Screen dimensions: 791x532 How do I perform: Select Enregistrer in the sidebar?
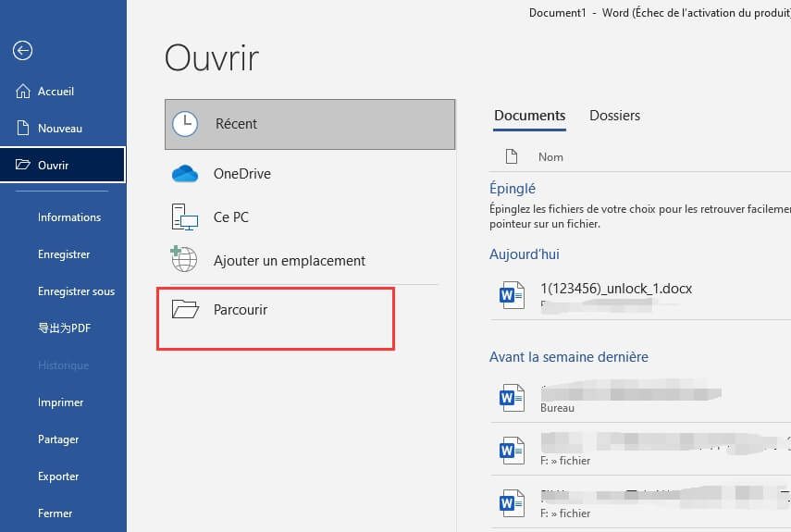[x=64, y=254]
